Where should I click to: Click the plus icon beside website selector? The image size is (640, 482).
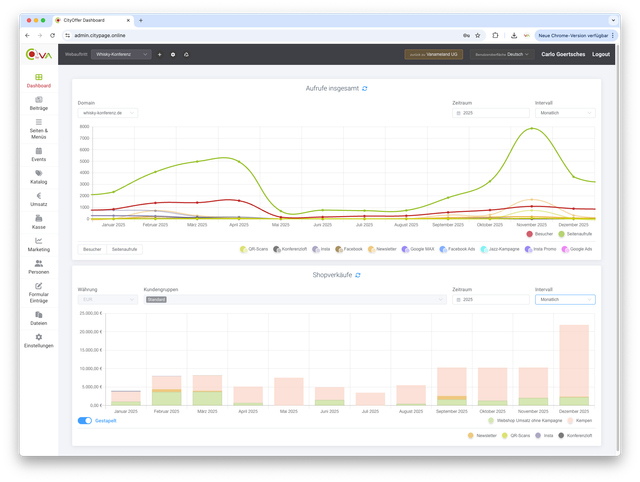(x=160, y=54)
